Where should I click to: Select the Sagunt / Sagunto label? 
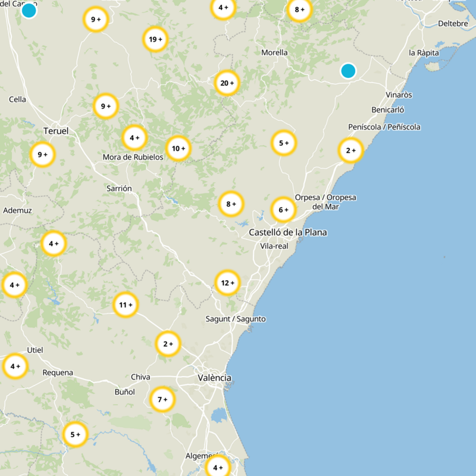pyautogui.click(x=236, y=319)
